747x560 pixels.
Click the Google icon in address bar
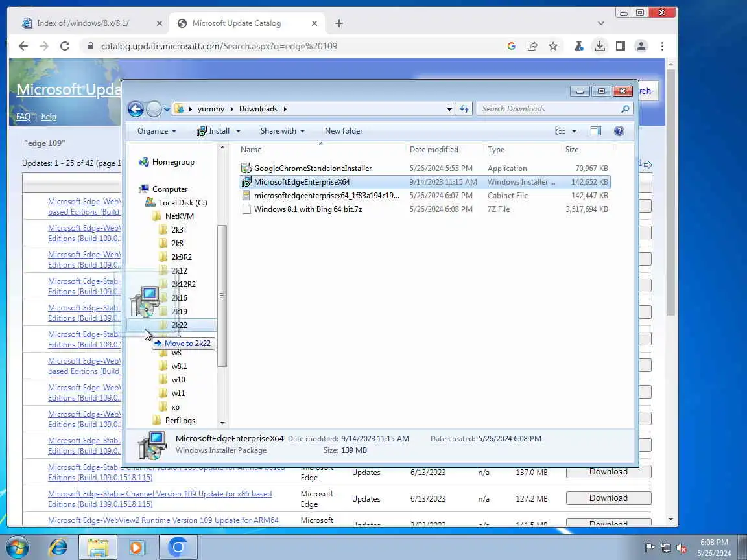[x=511, y=46]
